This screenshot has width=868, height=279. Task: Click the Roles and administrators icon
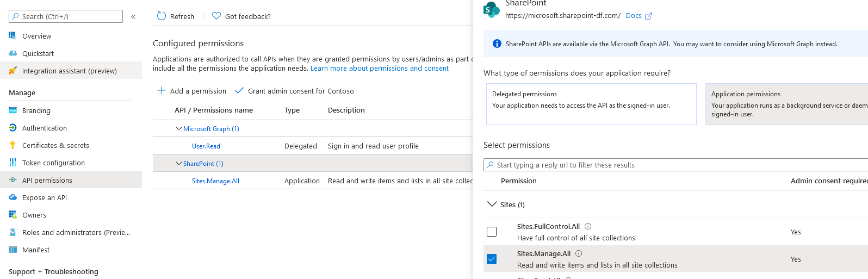(x=13, y=232)
